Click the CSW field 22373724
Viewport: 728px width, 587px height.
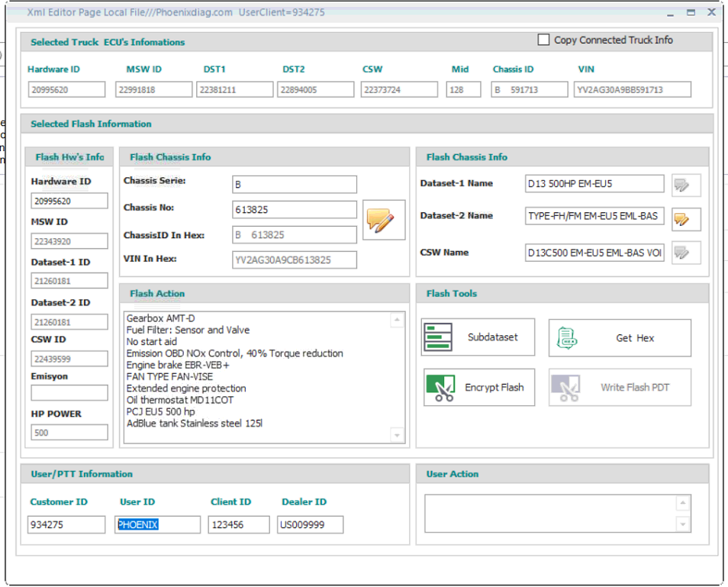tap(399, 89)
